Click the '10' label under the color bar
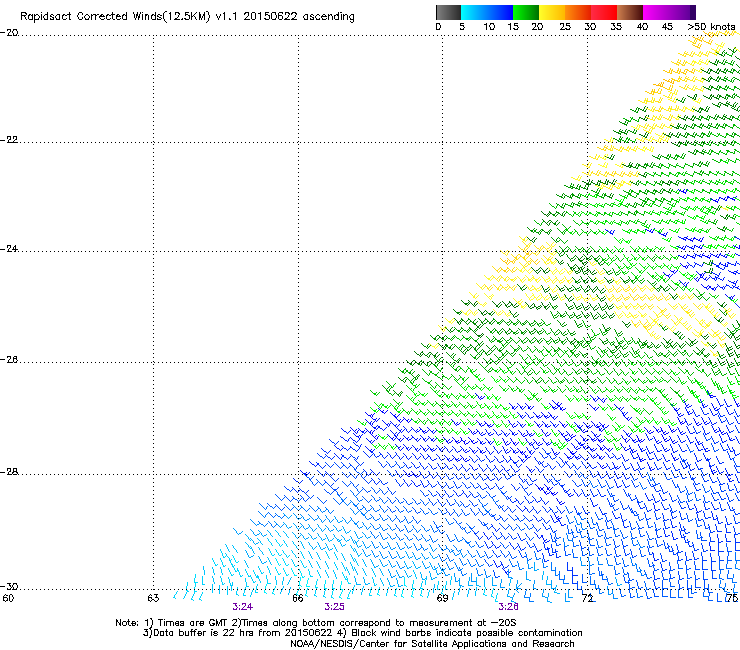740x650 pixels. point(489,27)
